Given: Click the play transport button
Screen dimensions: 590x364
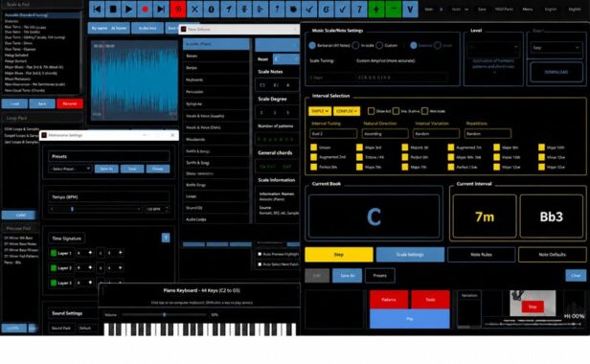Looking at the screenshot, I should pyautogui.click(x=128, y=9).
